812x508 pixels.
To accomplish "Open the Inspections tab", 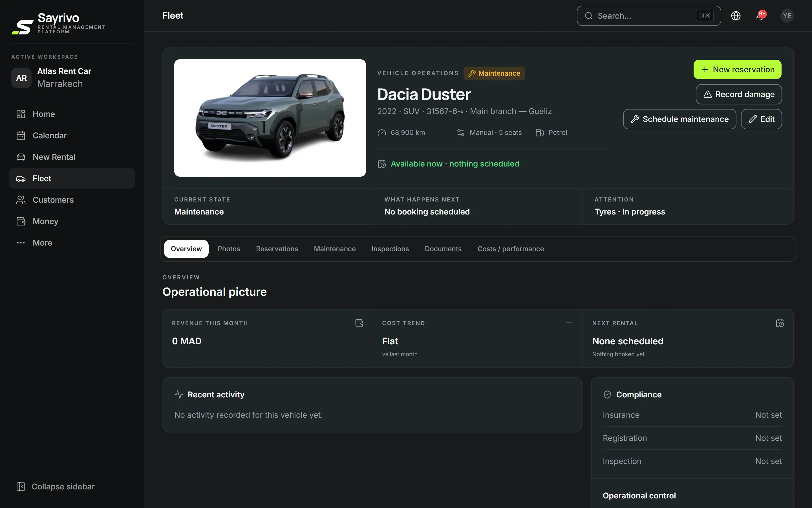I will pyautogui.click(x=390, y=249).
